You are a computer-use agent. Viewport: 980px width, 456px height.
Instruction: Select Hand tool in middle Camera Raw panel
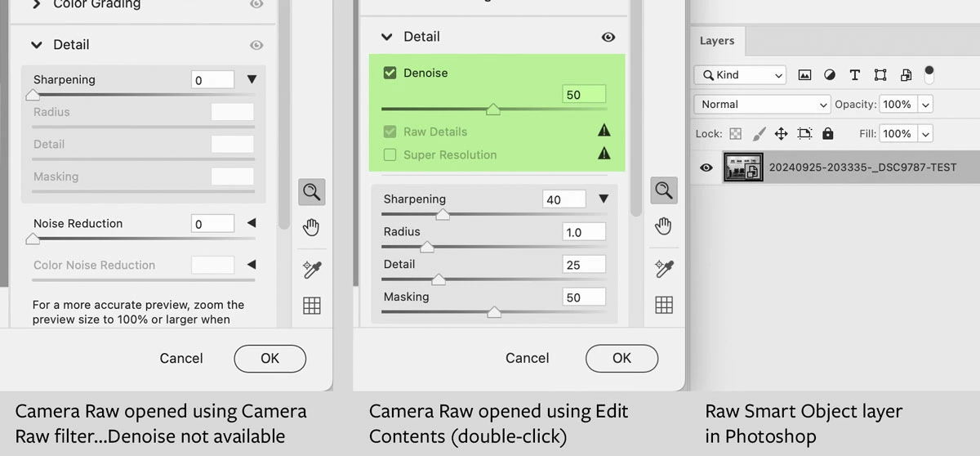point(664,226)
